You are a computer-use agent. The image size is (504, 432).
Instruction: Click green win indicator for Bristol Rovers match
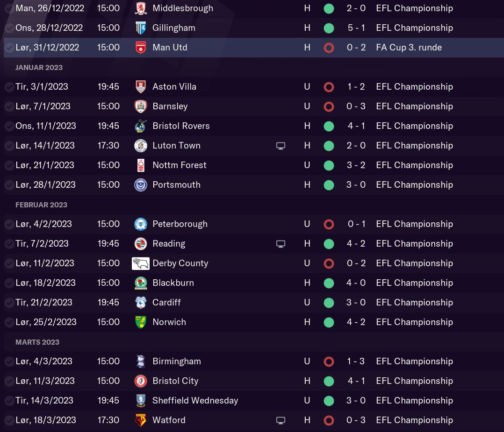[329, 126]
